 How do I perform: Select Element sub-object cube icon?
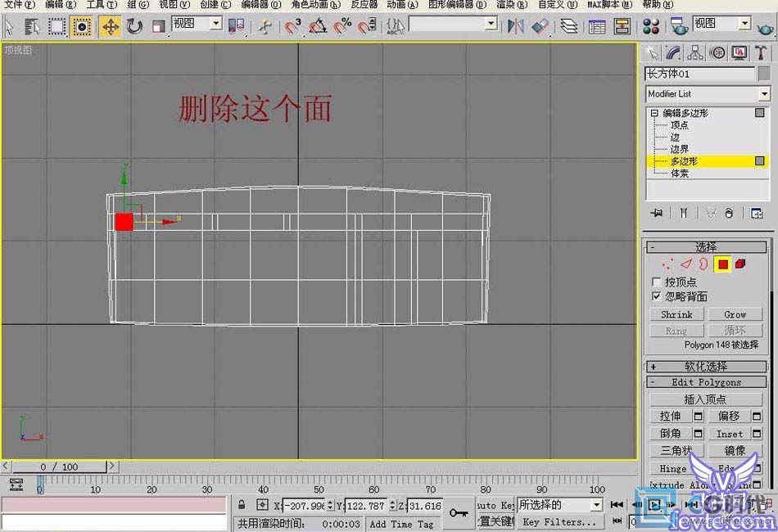741,264
